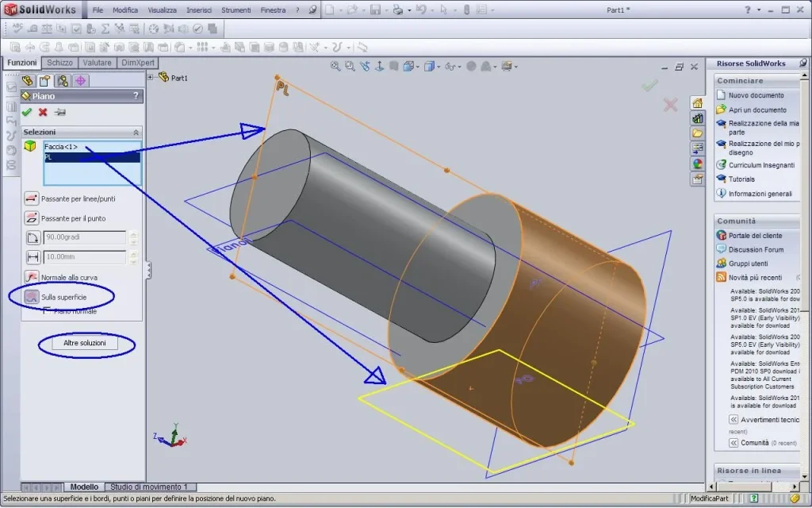Click Apri un documento link
This screenshot has width=812, height=508.
pyautogui.click(x=757, y=110)
